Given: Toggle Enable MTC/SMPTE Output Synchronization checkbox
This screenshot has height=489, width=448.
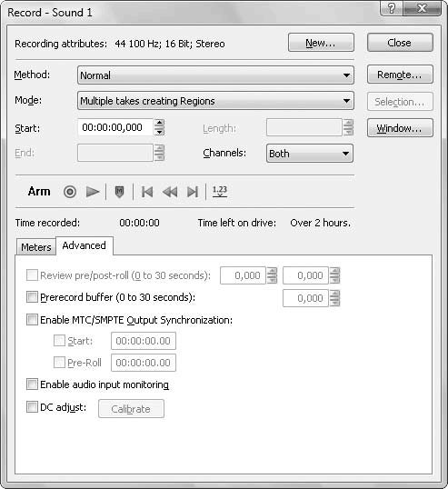Looking at the screenshot, I should point(32,320).
